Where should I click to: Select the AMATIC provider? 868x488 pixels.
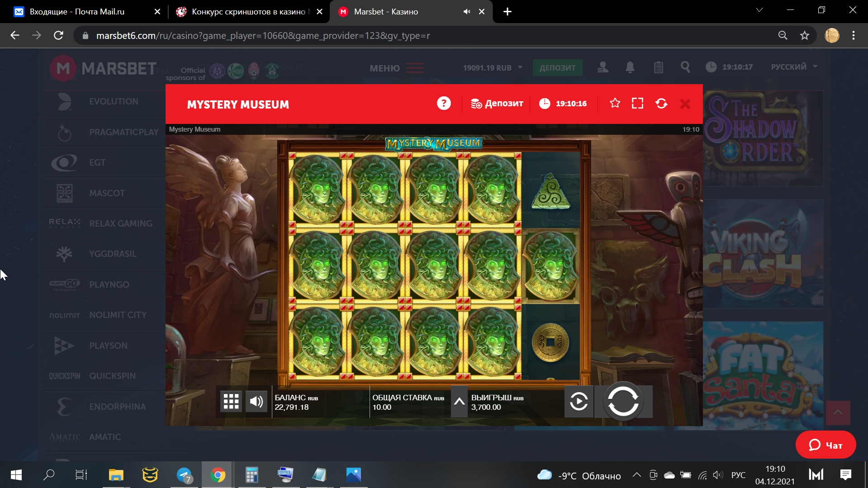click(104, 437)
